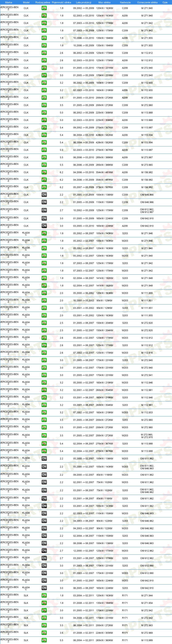Click petrol icon in SLK M 272.963 row
The width and height of the screenshot is (172, 644).
(44, 626)
